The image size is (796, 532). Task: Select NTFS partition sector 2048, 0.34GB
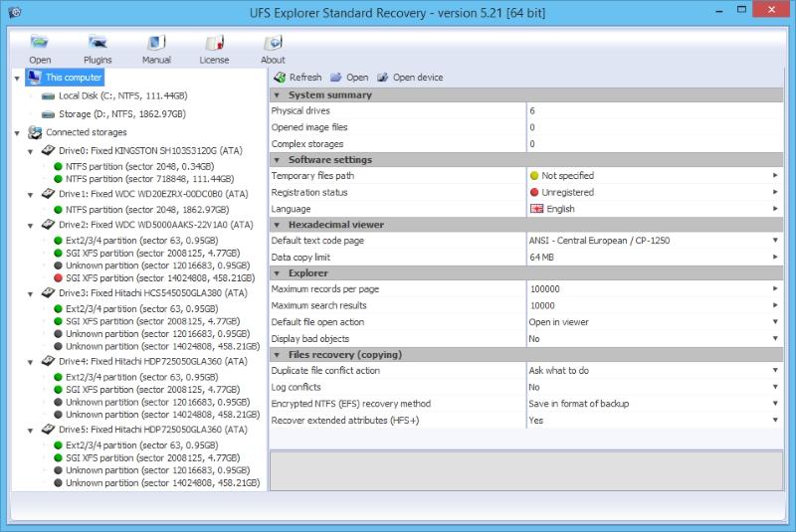tap(140, 166)
